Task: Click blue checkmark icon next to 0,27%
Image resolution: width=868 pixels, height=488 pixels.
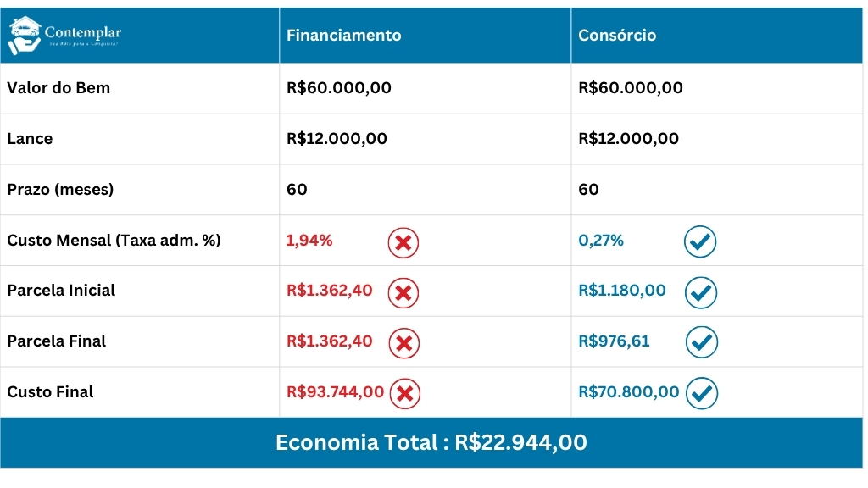Action: click(700, 241)
